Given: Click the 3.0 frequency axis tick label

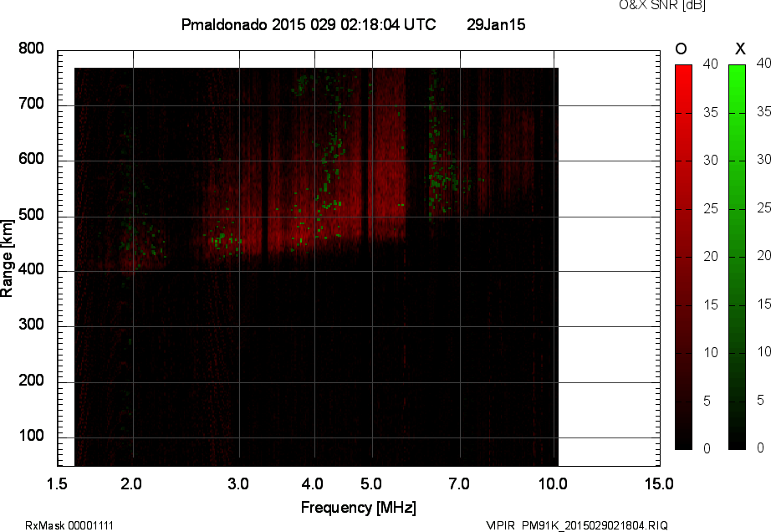Looking at the screenshot, I should [x=238, y=483].
